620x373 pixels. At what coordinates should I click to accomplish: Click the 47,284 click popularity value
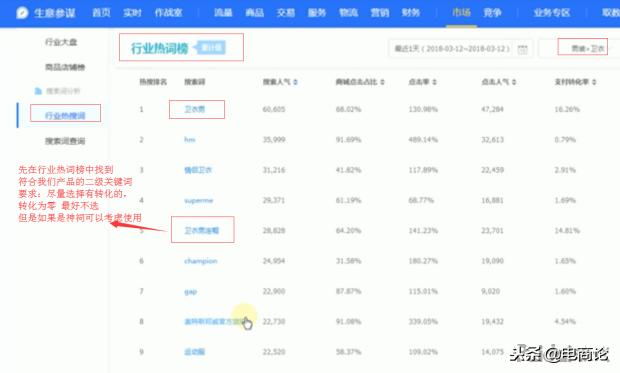point(492,109)
